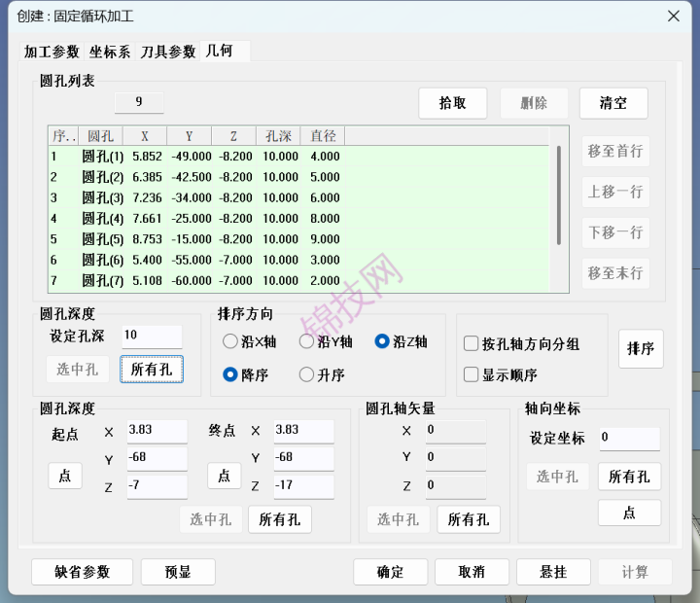Viewport: 700px width, 603px height.
Task: Click 所有孔 below the 终点 fields
Action: (280, 519)
